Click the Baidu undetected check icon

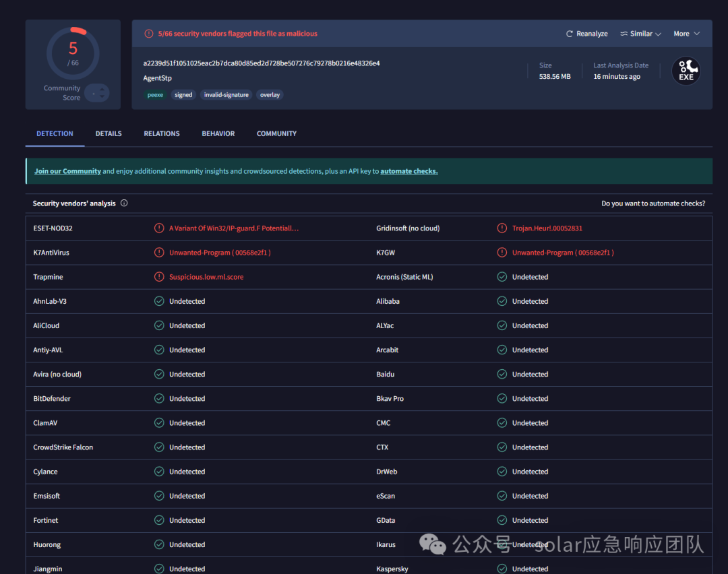(502, 374)
